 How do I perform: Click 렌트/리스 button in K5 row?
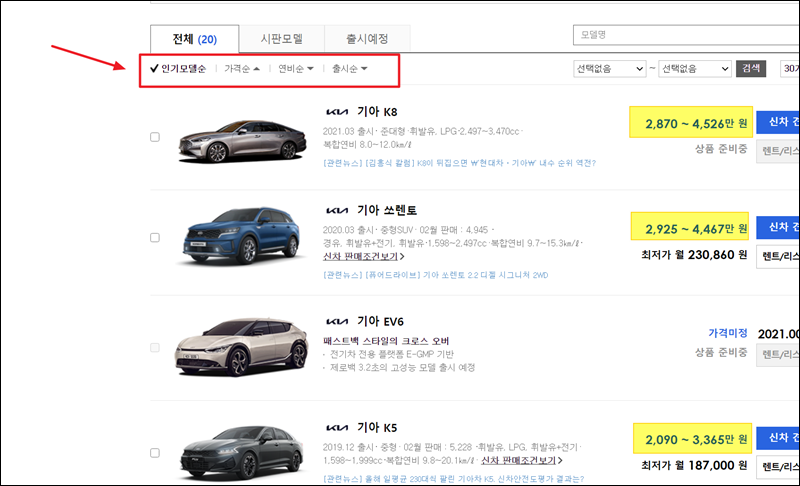[778, 466]
